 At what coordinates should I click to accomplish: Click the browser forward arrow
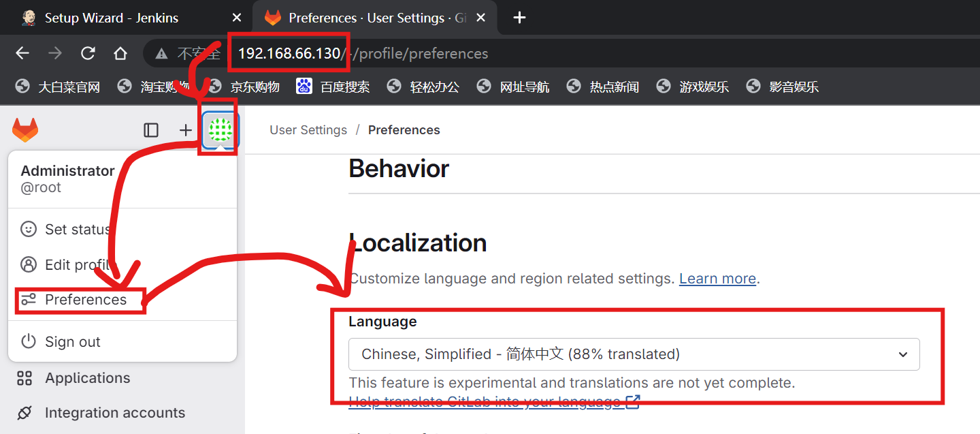55,53
